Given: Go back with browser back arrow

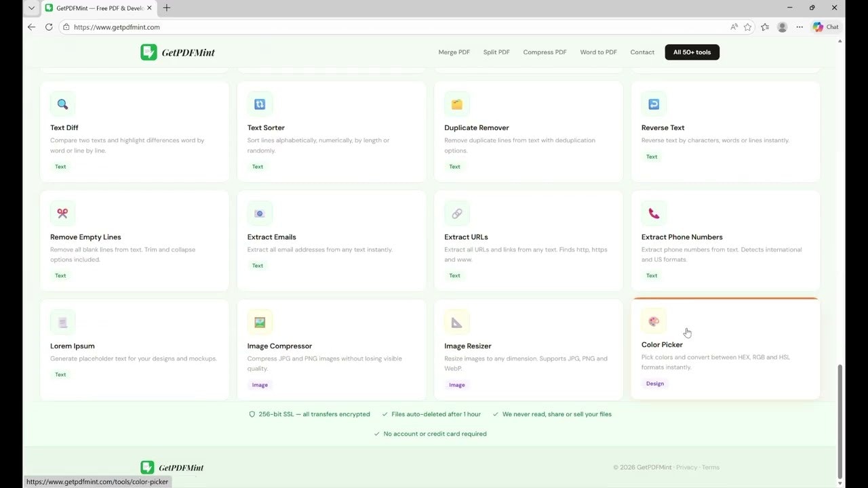Looking at the screenshot, I should coord(31,27).
